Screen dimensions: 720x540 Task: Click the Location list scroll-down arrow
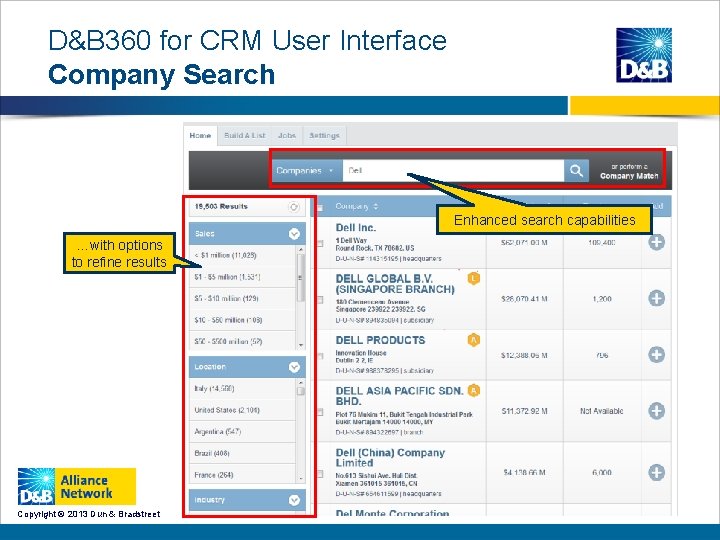[x=301, y=479]
